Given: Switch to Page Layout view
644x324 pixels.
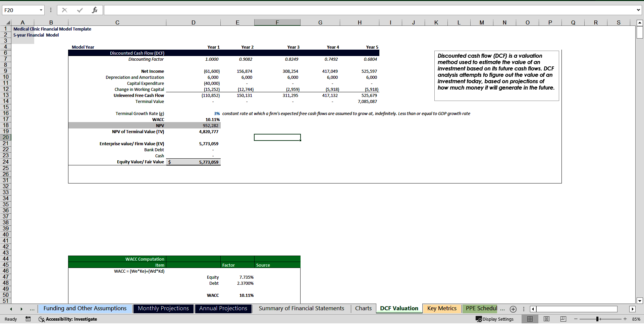Looking at the screenshot, I should coord(546,319).
